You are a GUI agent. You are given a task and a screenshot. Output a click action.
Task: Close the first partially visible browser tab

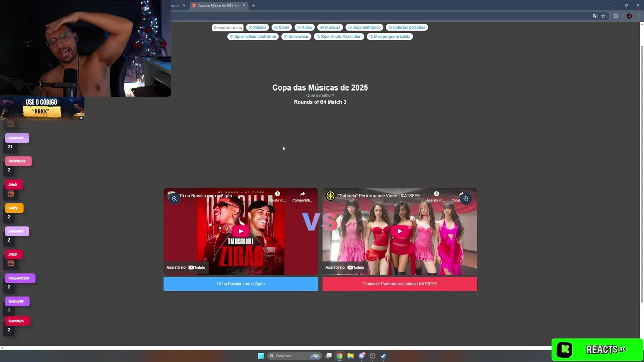coord(184,5)
